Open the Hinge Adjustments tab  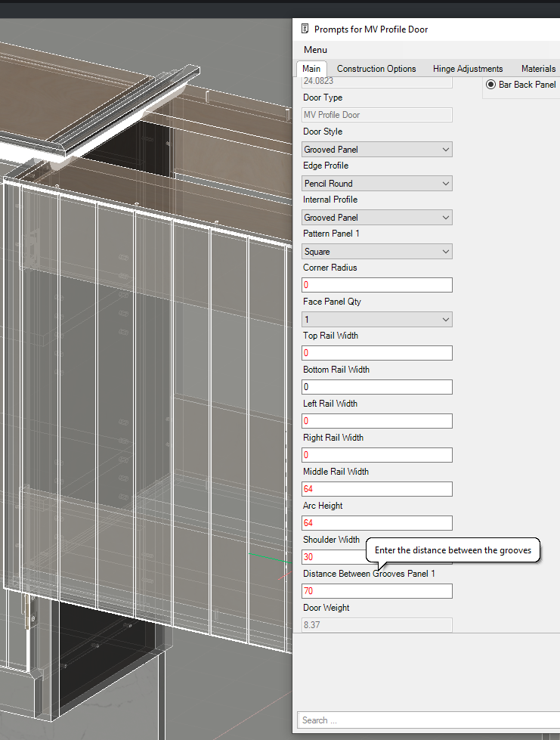(x=468, y=69)
